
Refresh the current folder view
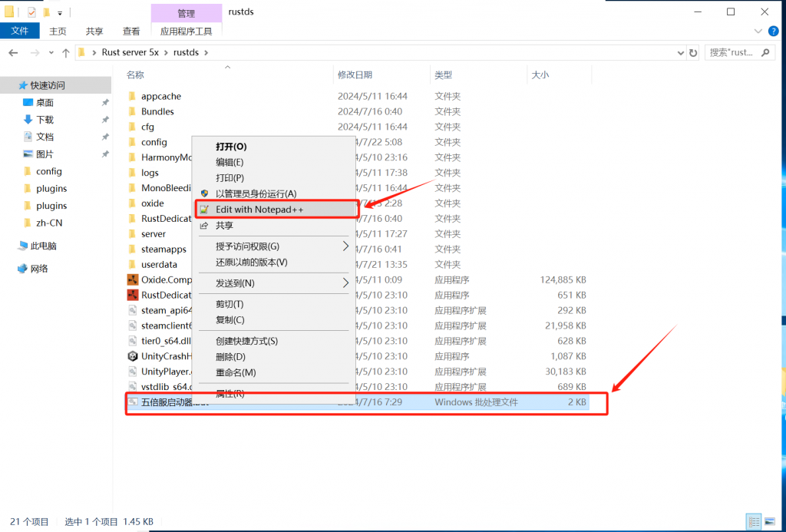[693, 53]
